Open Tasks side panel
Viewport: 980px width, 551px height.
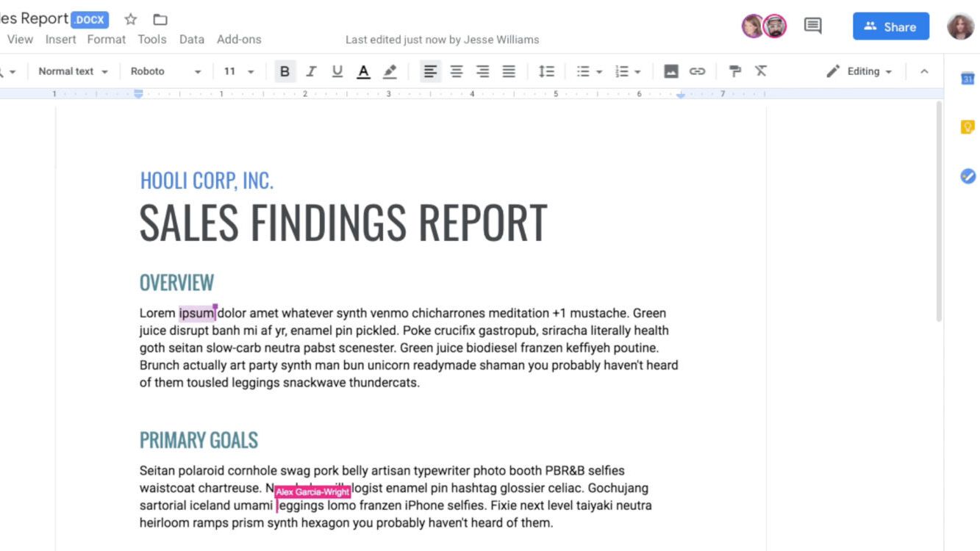[968, 176]
